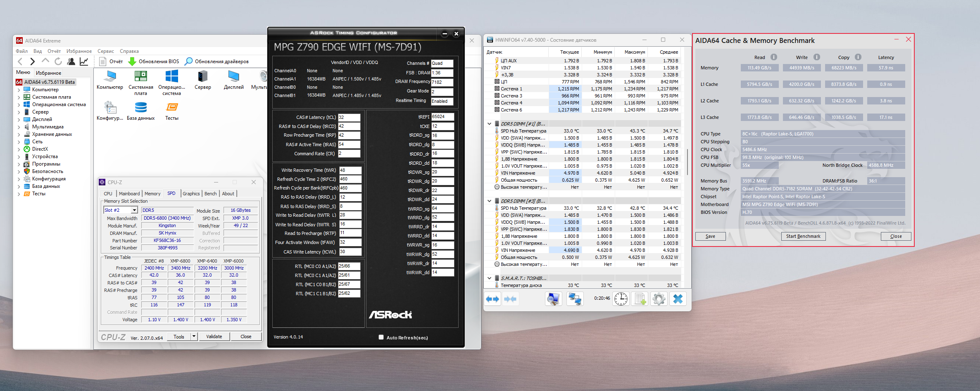
Task: Click the Tools button in CPU-Z
Action: 179,336
